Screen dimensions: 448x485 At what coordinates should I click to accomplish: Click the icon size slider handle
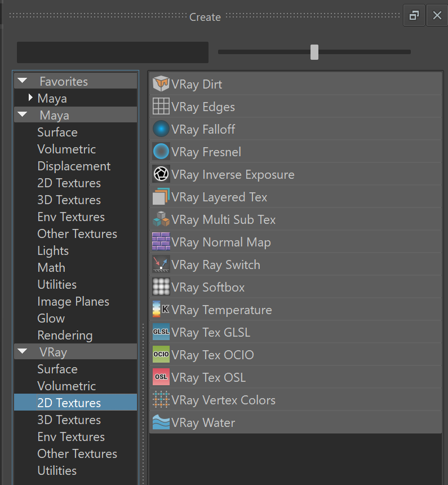click(314, 52)
